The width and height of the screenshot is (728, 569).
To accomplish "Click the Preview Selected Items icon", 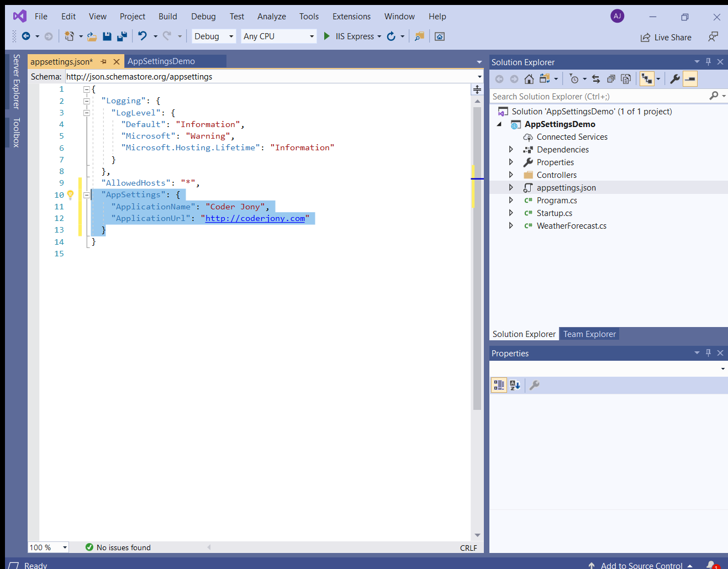I will pos(626,79).
